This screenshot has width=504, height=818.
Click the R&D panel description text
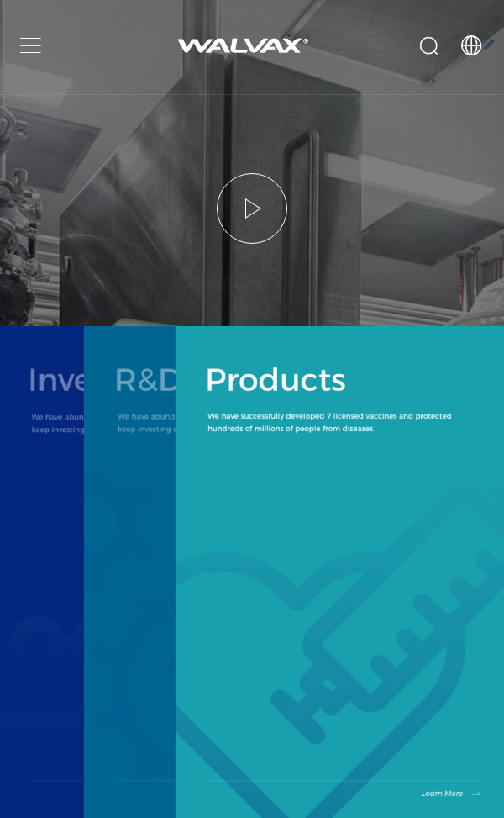pos(145,422)
